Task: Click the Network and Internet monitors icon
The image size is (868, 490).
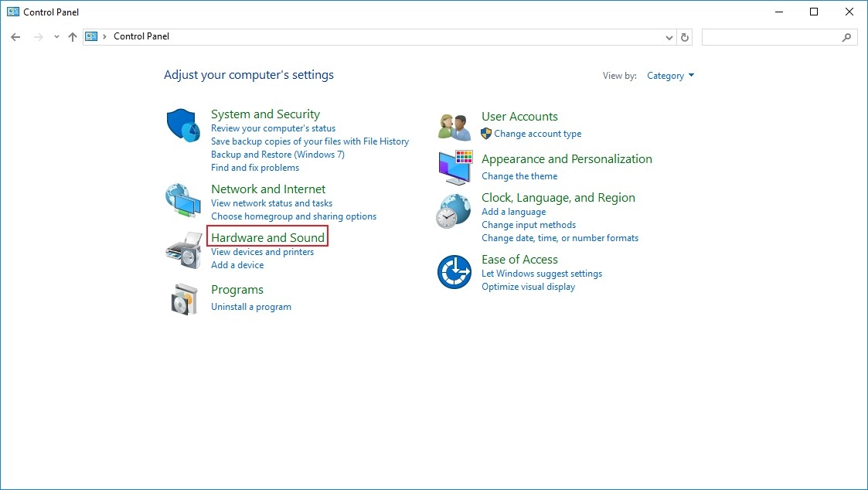Action: coord(182,199)
